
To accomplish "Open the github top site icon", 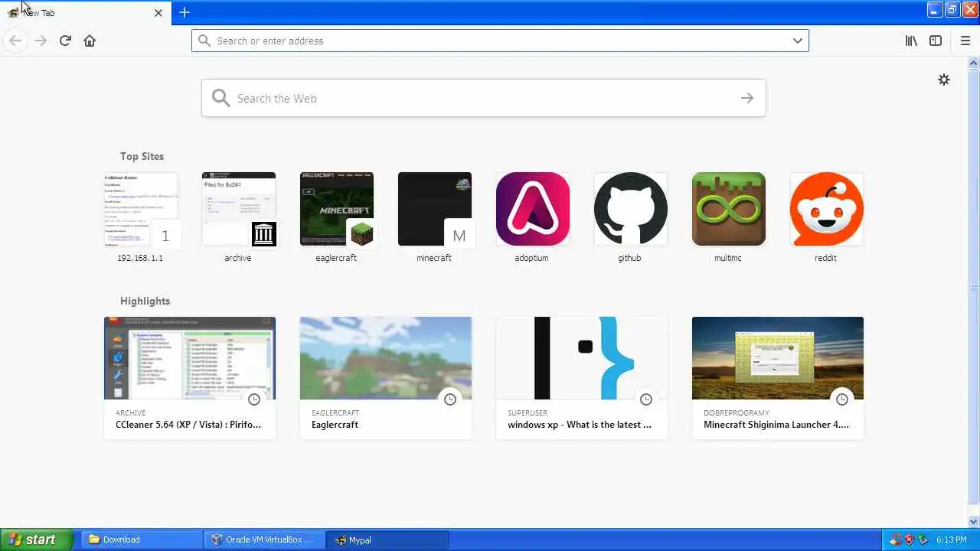I will click(x=631, y=209).
